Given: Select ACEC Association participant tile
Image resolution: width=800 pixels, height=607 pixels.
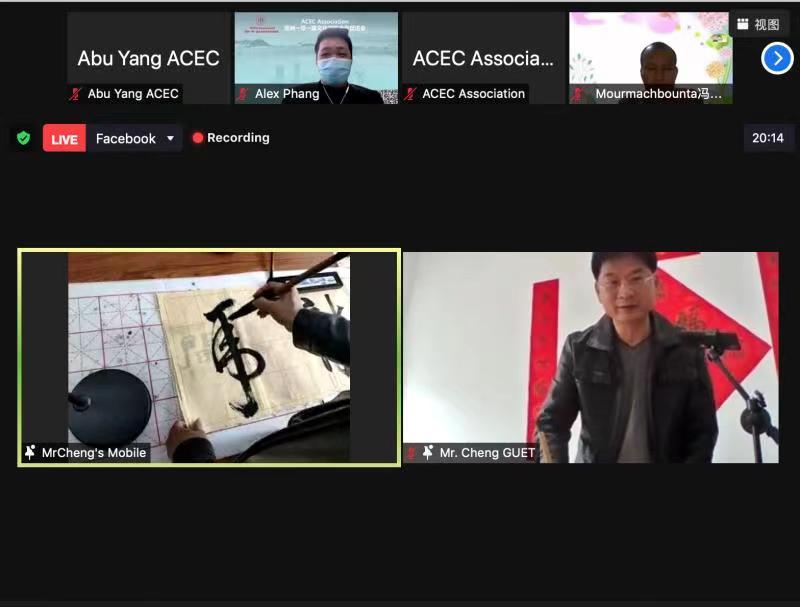Looking at the screenshot, I should click(x=484, y=58).
